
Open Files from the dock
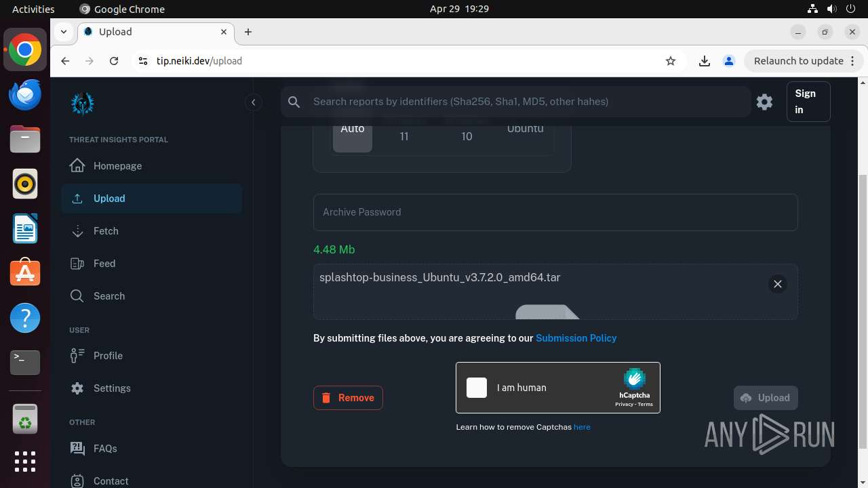(x=25, y=139)
